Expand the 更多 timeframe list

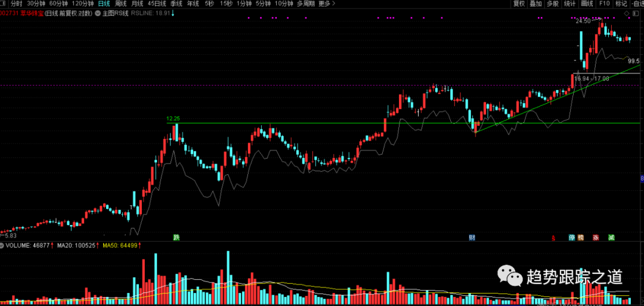[326, 4]
